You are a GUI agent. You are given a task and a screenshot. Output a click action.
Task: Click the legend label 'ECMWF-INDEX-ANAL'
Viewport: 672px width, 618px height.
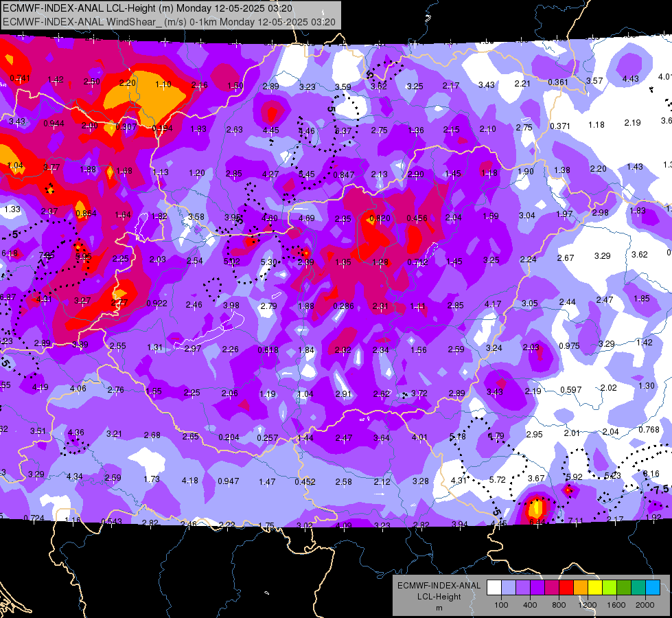click(x=439, y=586)
